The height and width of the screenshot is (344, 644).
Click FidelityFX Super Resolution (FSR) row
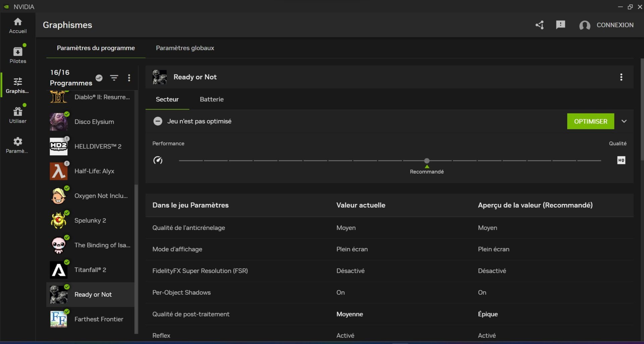389,271
